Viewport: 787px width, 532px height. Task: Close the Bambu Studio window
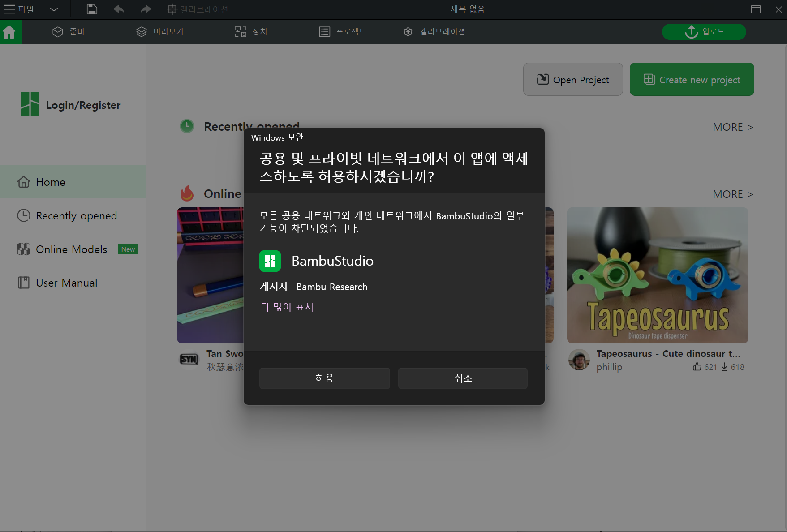coord(778,9)
